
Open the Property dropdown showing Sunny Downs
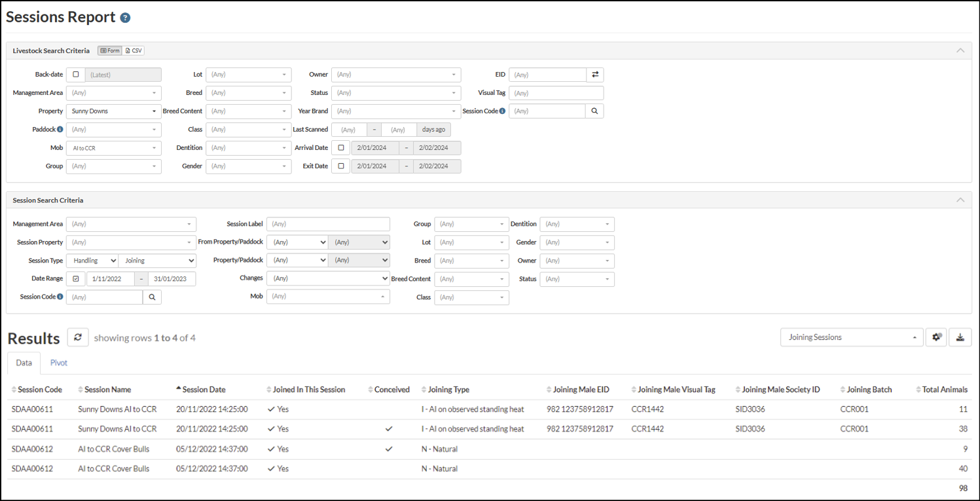[113, 111]
